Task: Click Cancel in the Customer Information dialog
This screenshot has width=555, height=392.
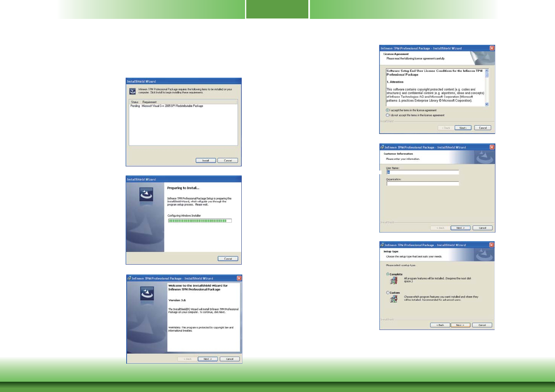Action: (x=483, y=228)
